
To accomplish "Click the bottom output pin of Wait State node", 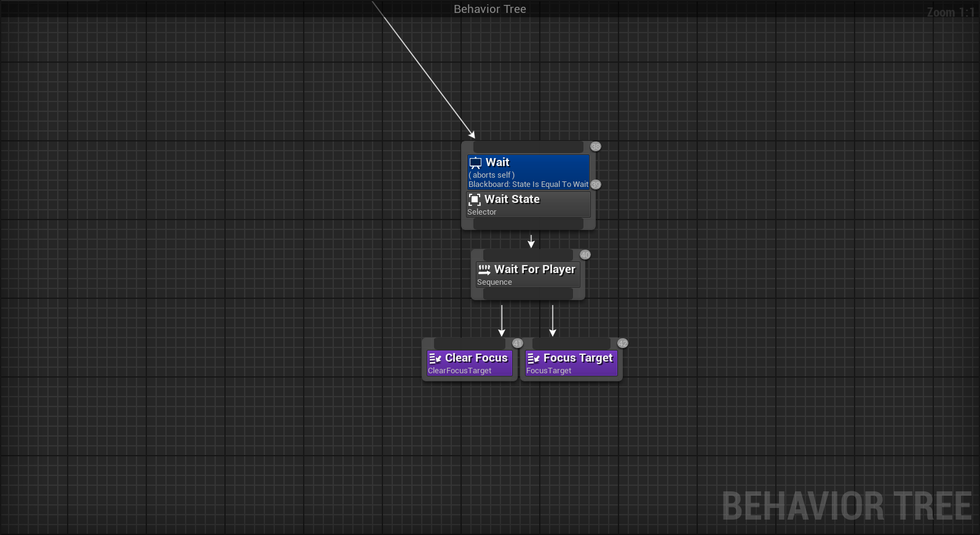I will click(528, 224).
